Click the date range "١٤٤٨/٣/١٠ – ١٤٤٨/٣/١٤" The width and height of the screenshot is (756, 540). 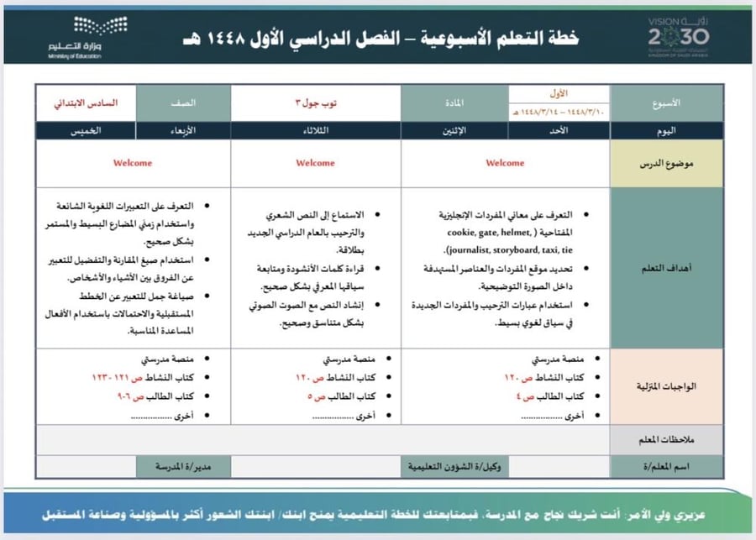click(559, 112)
